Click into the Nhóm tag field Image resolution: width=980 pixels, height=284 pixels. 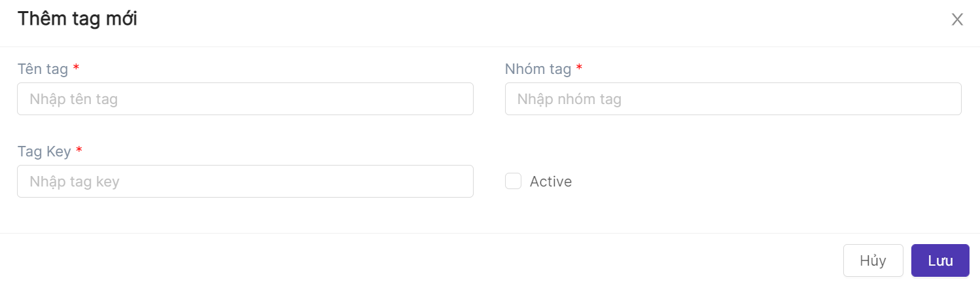733,99
